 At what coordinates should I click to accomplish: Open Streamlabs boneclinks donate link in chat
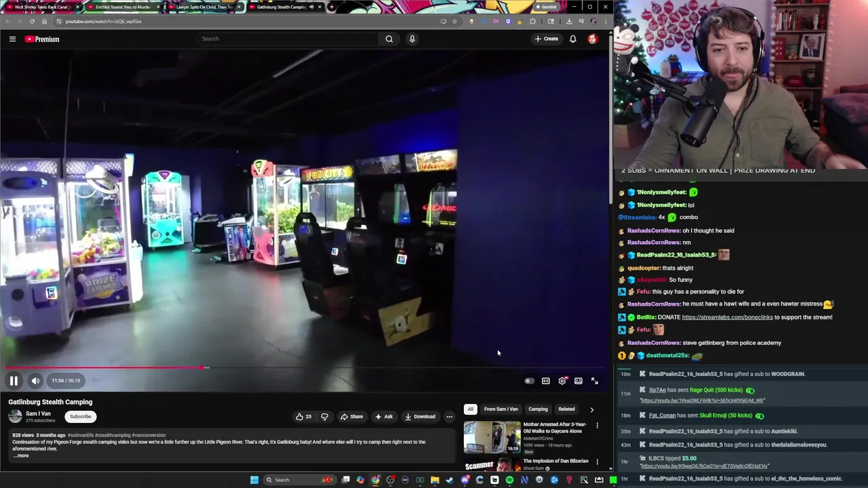click(727, 317)
